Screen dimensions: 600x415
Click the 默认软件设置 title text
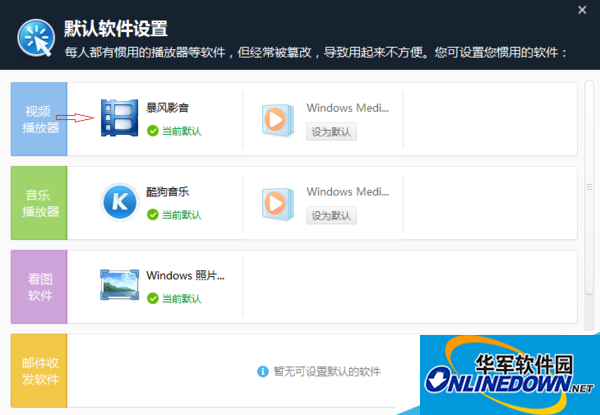click(x=116, y=29)
